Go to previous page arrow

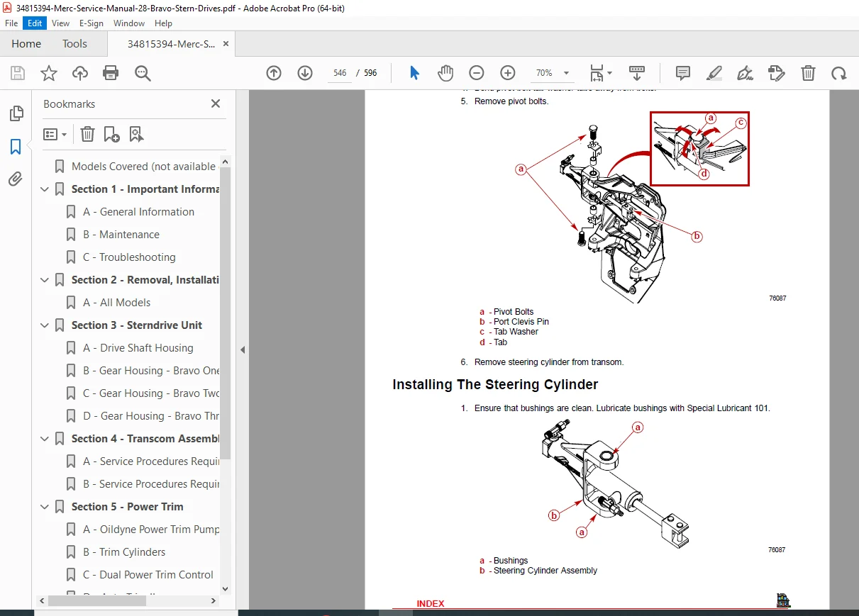tap(274, 73)
